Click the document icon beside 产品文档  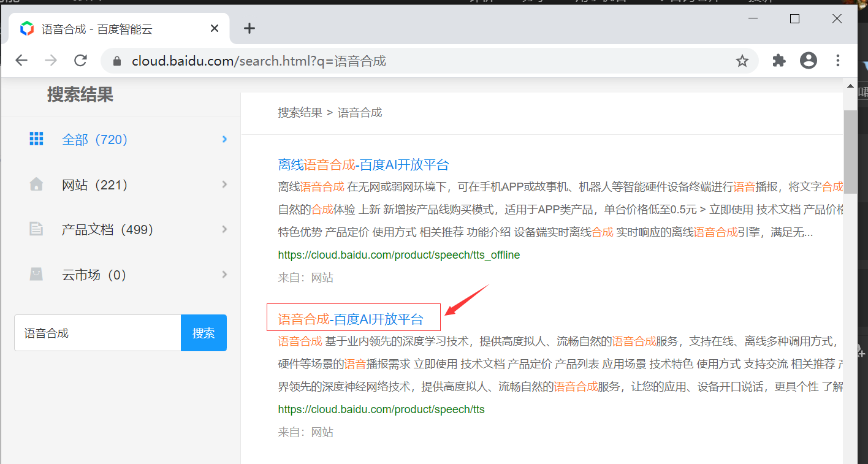tap(37, 229)
